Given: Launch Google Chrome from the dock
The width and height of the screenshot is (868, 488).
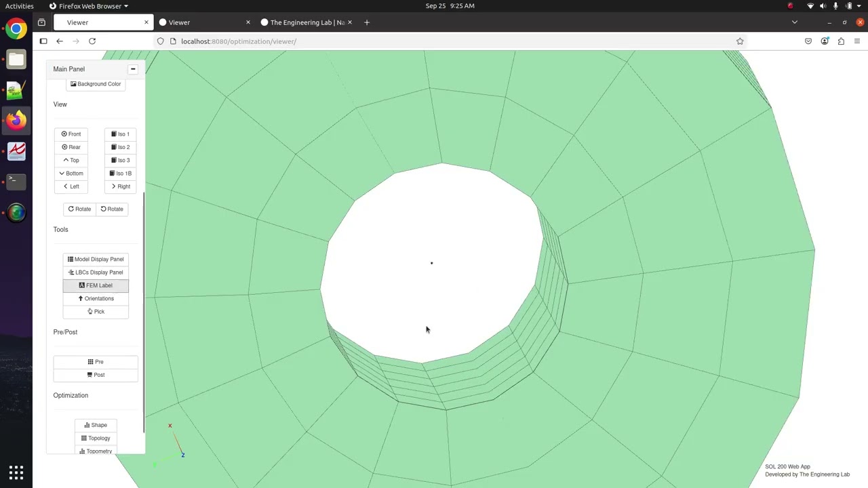Looking at the screenshot, I should 16,28.
